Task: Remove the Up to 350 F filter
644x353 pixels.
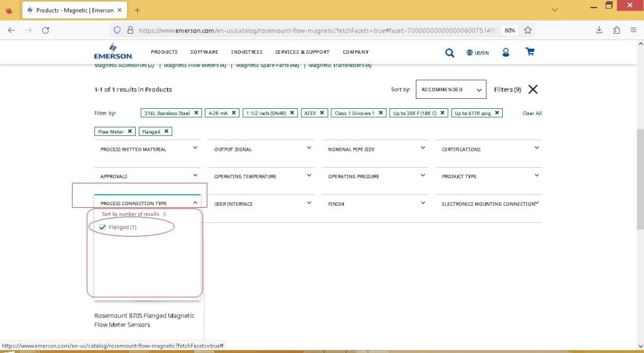Action: 442,113
